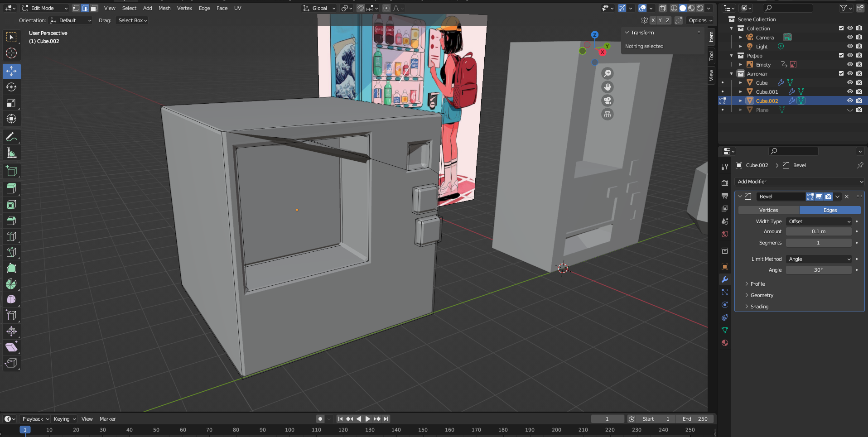Activate the Rotate tool
The width and height of the screenshot is (868, 437).
tap(11, 87)
